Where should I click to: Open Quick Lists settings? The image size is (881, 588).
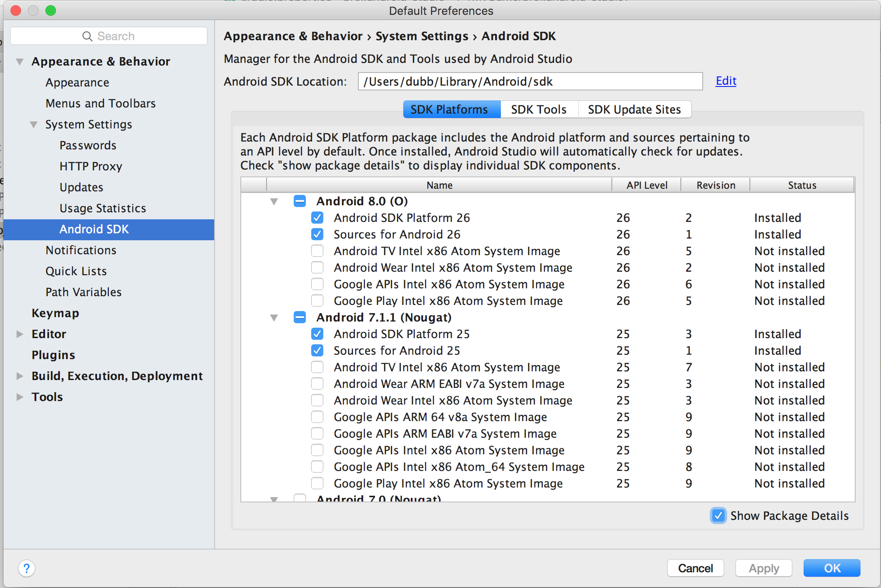76,271
